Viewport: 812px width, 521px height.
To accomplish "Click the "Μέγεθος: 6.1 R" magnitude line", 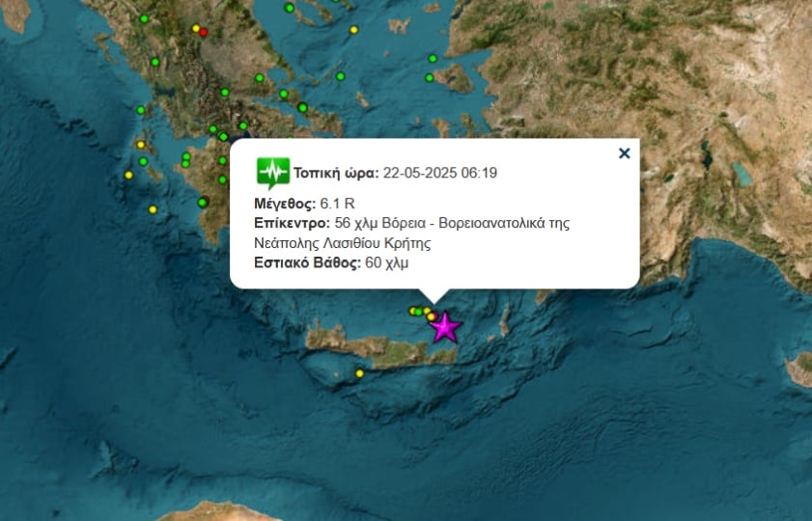I will tap(304, 204).
